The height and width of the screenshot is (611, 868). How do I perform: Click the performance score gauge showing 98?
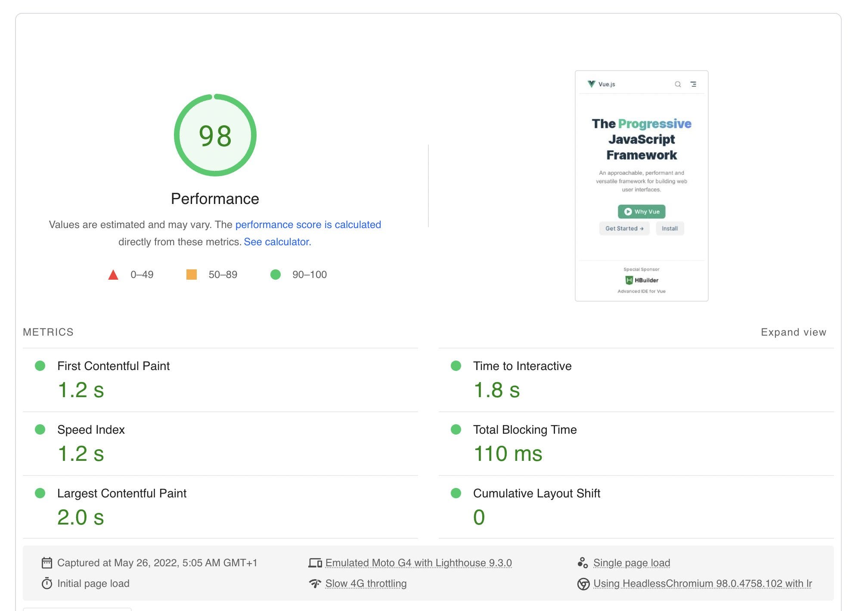click(x=215, y=135)
